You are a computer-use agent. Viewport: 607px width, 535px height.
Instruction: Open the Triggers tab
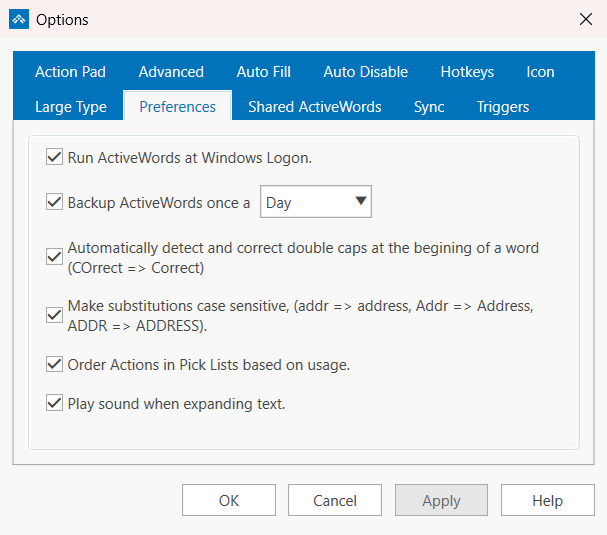pos(502,107)
